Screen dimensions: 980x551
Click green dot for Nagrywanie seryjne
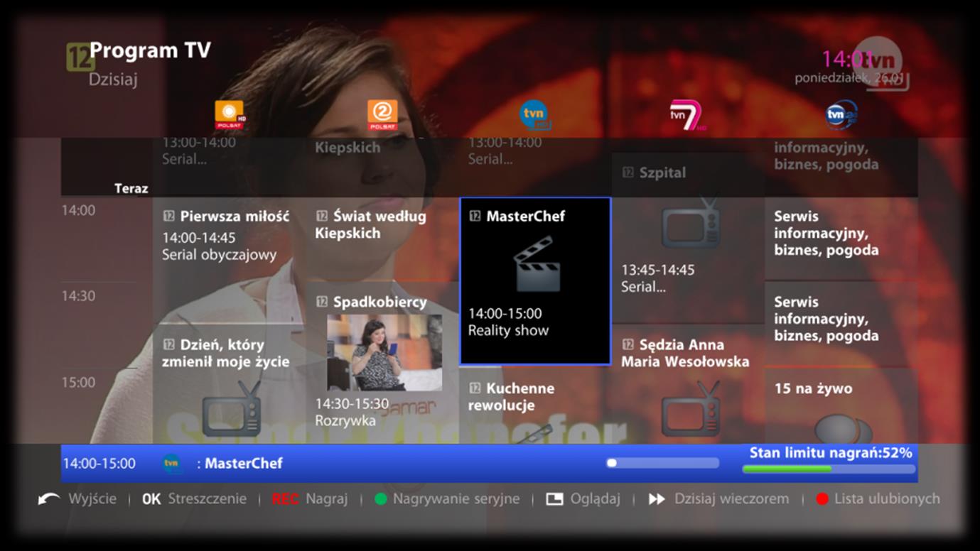pos(380,499)
